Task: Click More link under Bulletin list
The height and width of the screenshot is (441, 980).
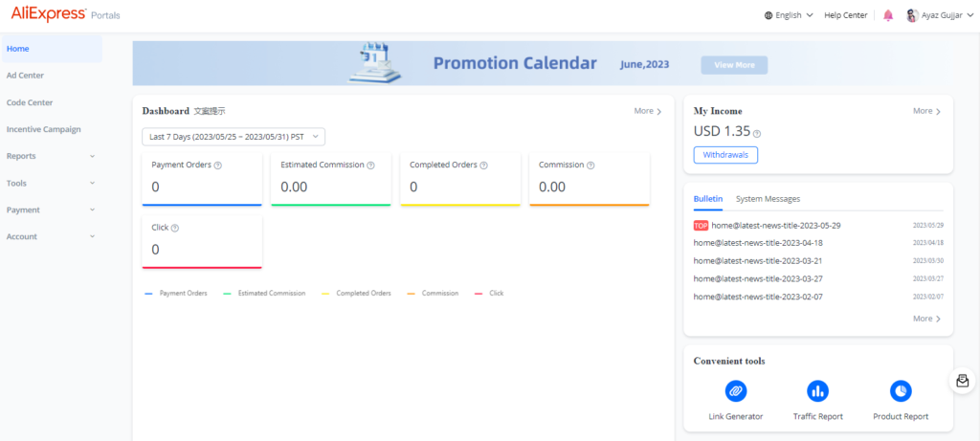Action: point(926,319)
